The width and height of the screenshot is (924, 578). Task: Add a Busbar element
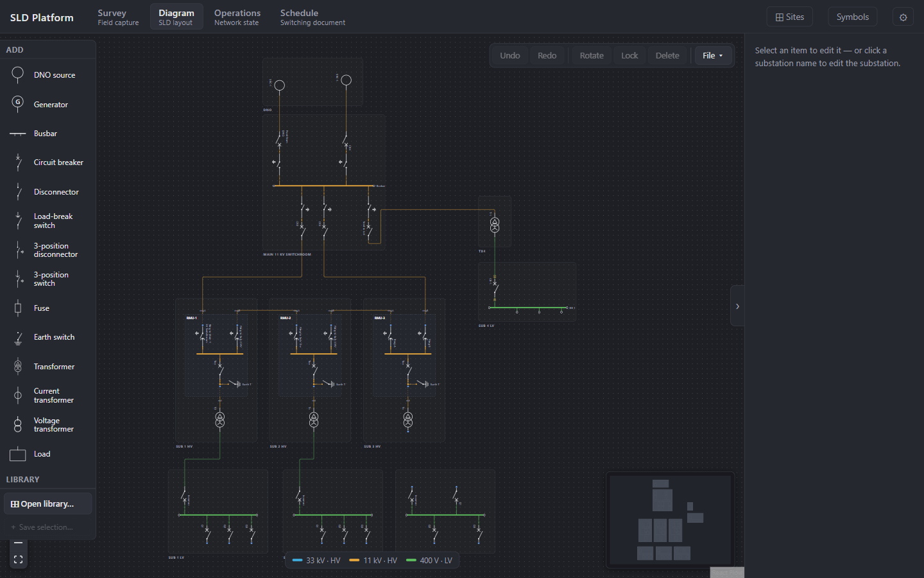[x=48, y=134]
